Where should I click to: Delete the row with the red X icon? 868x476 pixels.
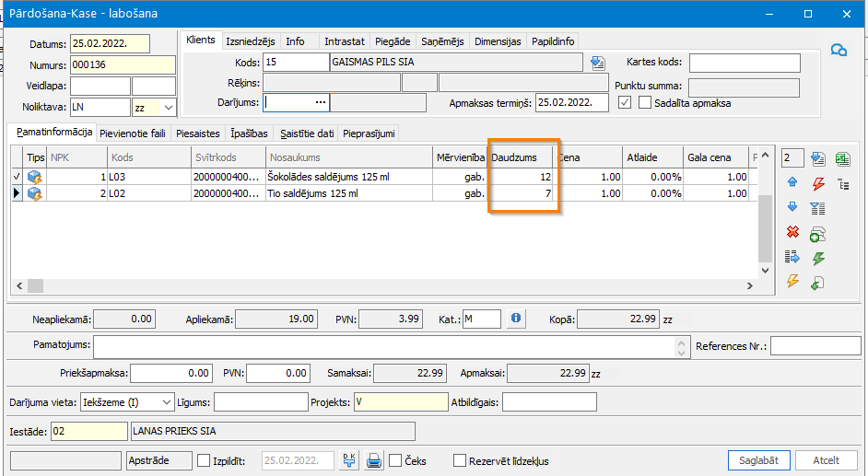coord(792,232)
